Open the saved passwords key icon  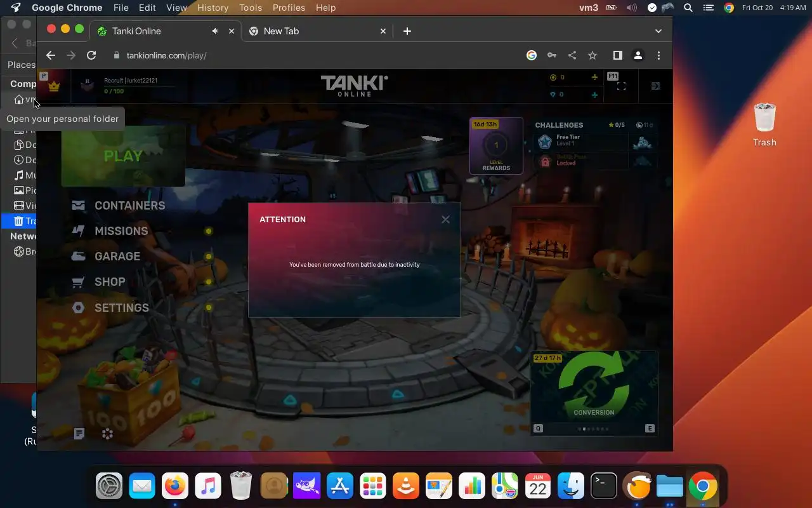(552, 55)
